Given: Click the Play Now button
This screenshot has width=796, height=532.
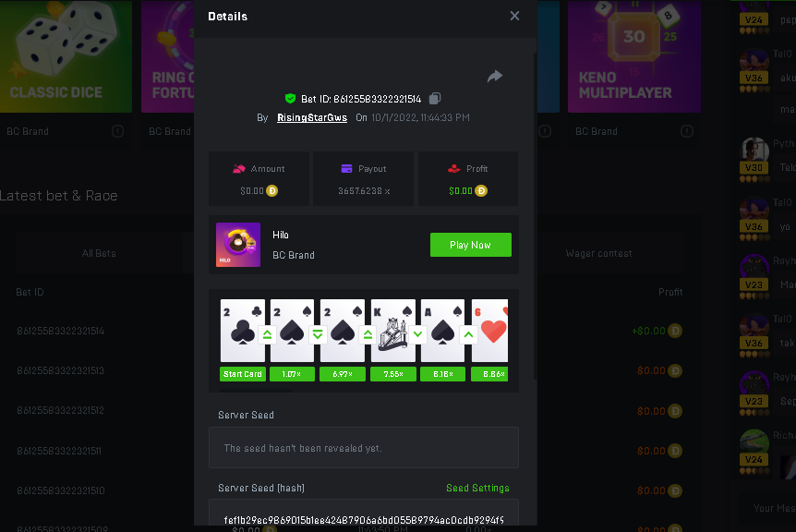Looking at the screenshot, I should pos(471,245).
